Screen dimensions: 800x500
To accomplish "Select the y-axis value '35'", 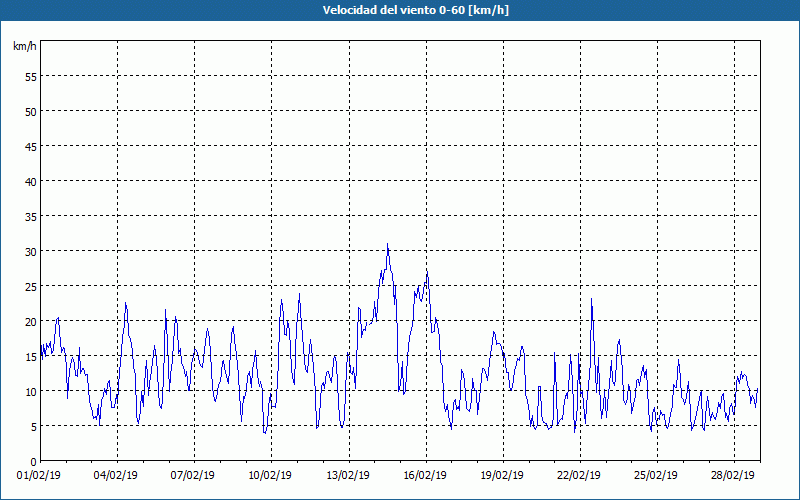I will tap(31, 217).
